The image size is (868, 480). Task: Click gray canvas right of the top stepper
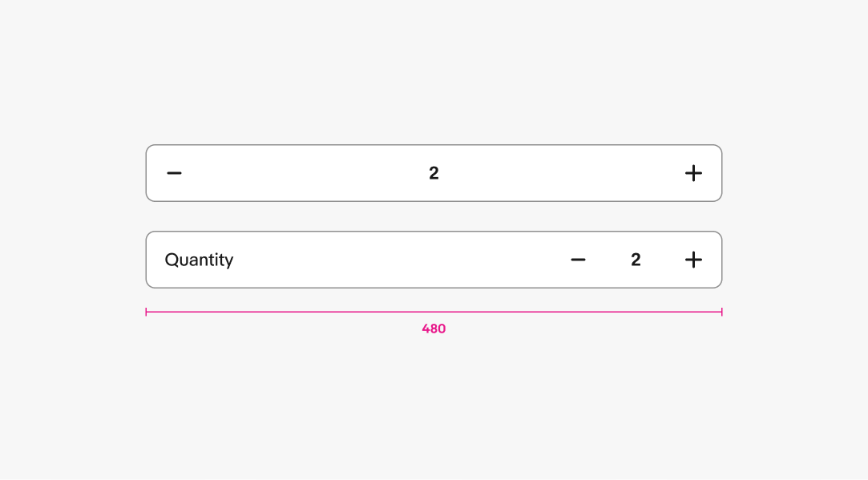pyautogui.click(x=793, y=173)
